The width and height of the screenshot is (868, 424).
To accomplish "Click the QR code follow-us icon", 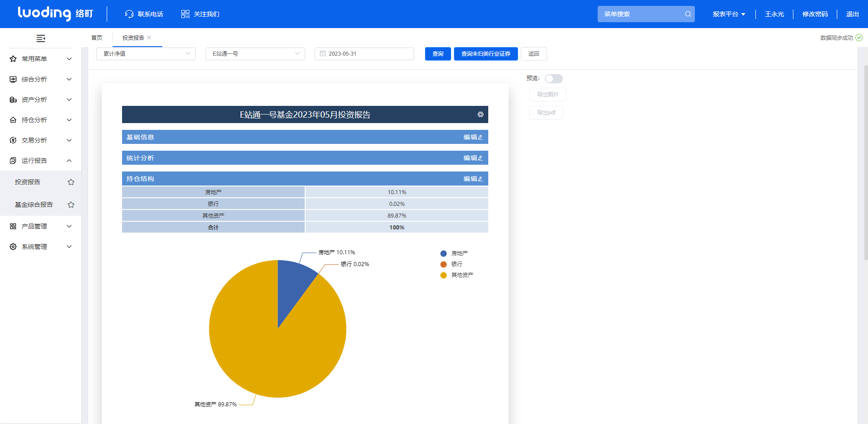I will point(185,14).
